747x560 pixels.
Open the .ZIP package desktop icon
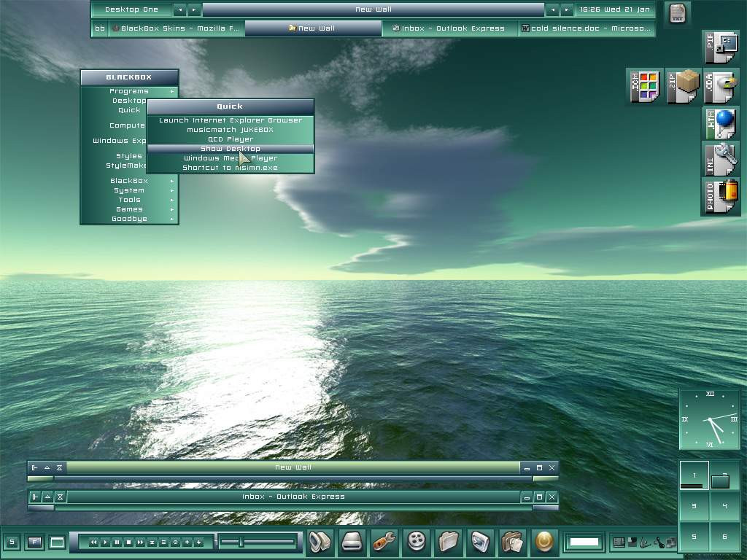coord(683,86)
